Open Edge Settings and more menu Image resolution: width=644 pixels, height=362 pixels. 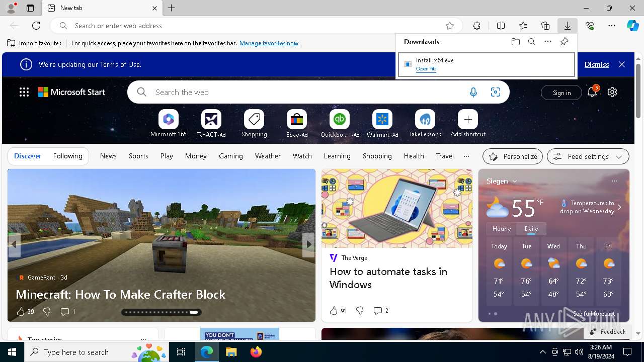[x=612, y=26]
